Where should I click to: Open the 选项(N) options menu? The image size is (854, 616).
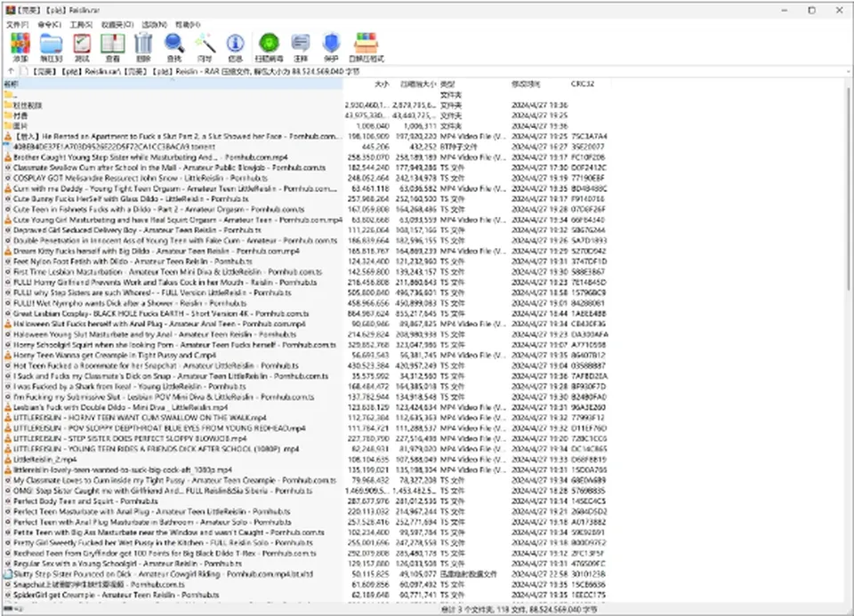click(154, 25)
